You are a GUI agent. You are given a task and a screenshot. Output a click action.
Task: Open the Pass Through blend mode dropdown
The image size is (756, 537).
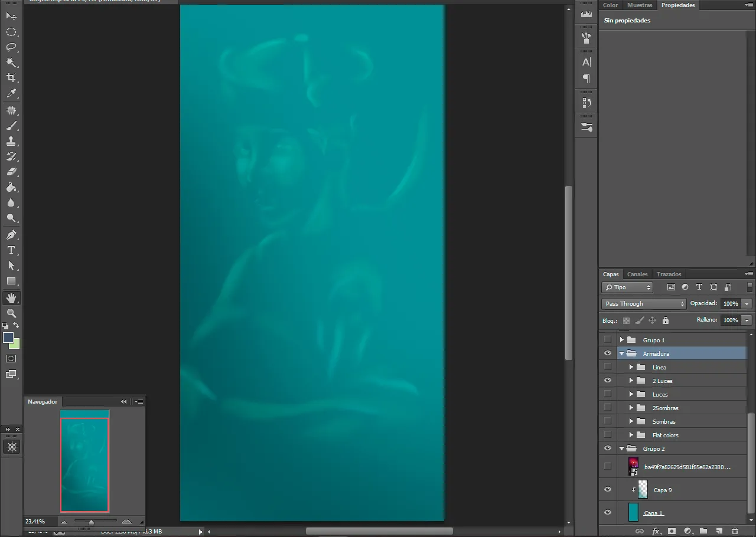click(644, 304)
